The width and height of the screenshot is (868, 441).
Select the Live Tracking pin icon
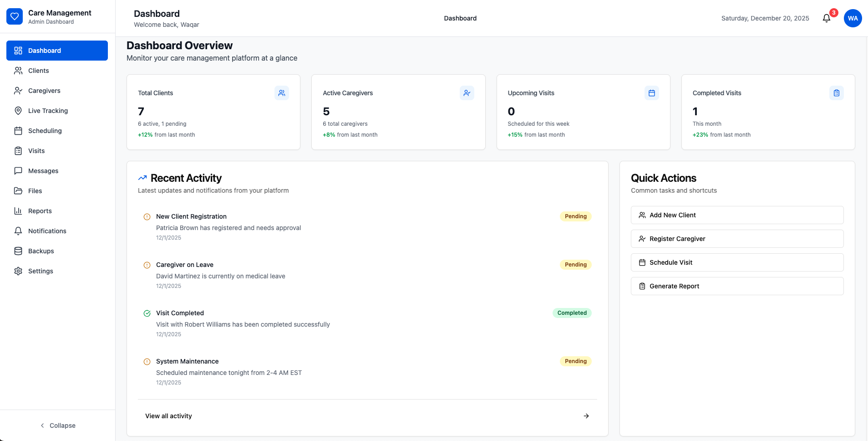[x=18, y=111]
